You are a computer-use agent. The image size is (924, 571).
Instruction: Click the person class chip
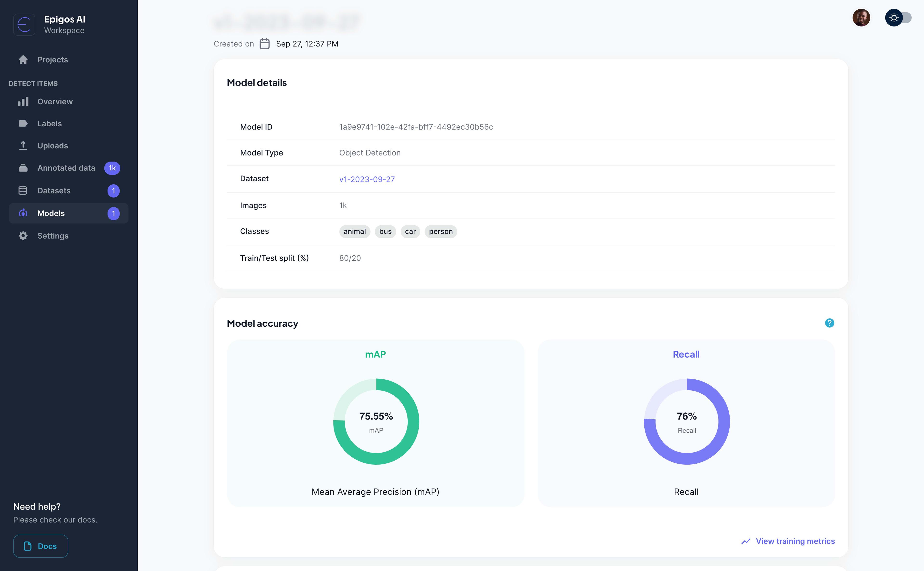441,232
